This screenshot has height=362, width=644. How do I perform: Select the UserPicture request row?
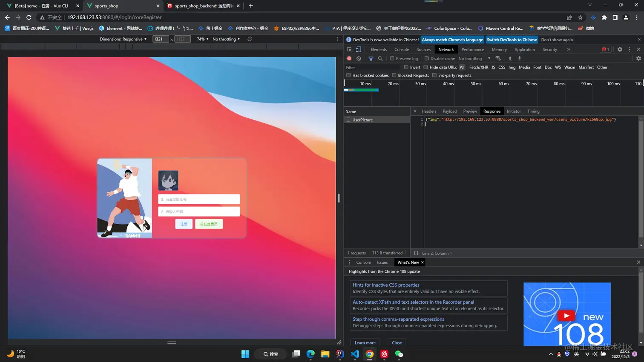point(377,120)
